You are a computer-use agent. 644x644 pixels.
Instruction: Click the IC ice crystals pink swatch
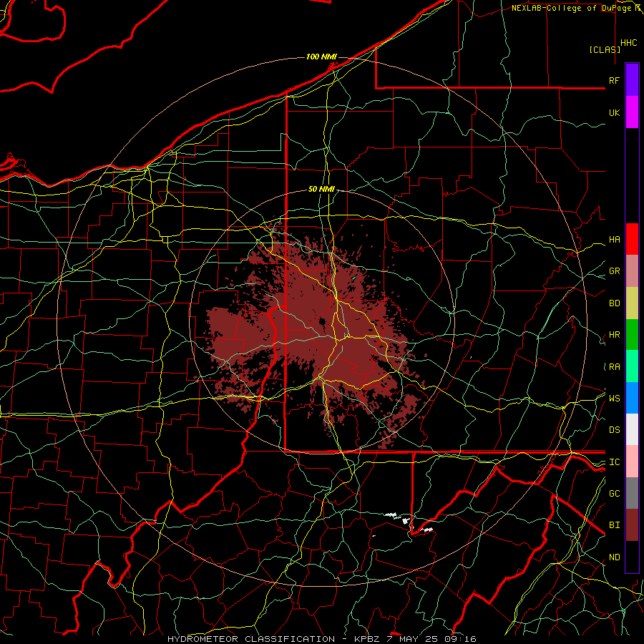(632, 462)
